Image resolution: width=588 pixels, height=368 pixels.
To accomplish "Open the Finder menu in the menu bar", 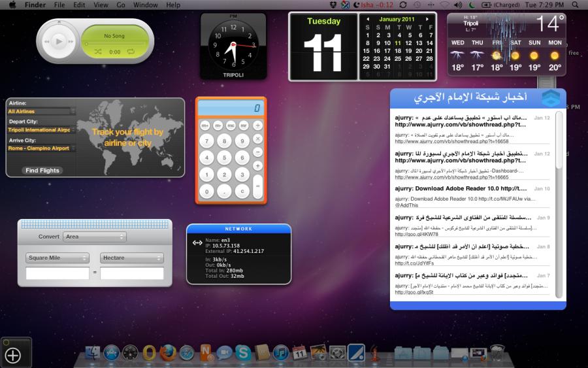I will click(x=35, y=5).
